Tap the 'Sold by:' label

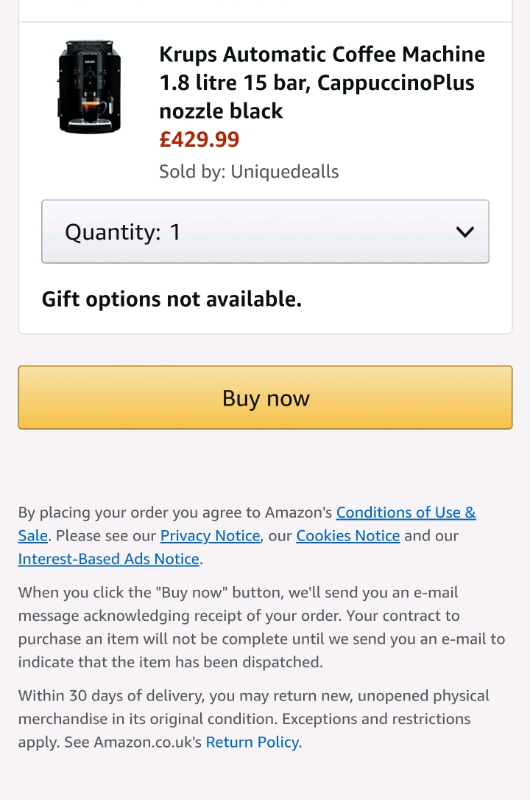pyautogui.click(x=192, y=172)
